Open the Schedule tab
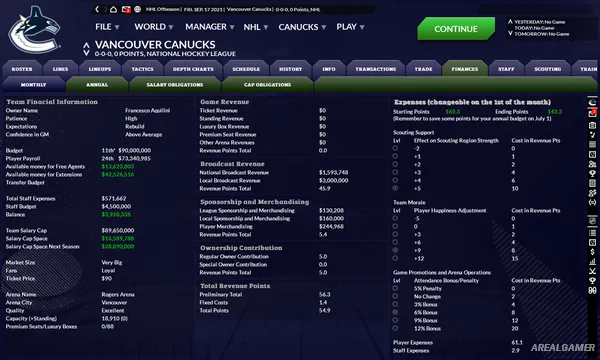This screenshot has width=600, height=360. pyautogui.click(x=246, y=69)
